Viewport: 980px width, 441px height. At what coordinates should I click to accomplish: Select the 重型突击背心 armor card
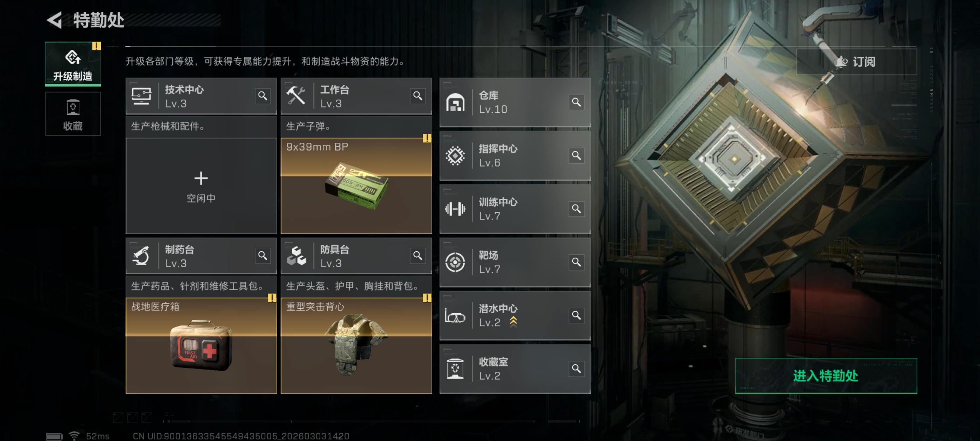tap(356, 345)
